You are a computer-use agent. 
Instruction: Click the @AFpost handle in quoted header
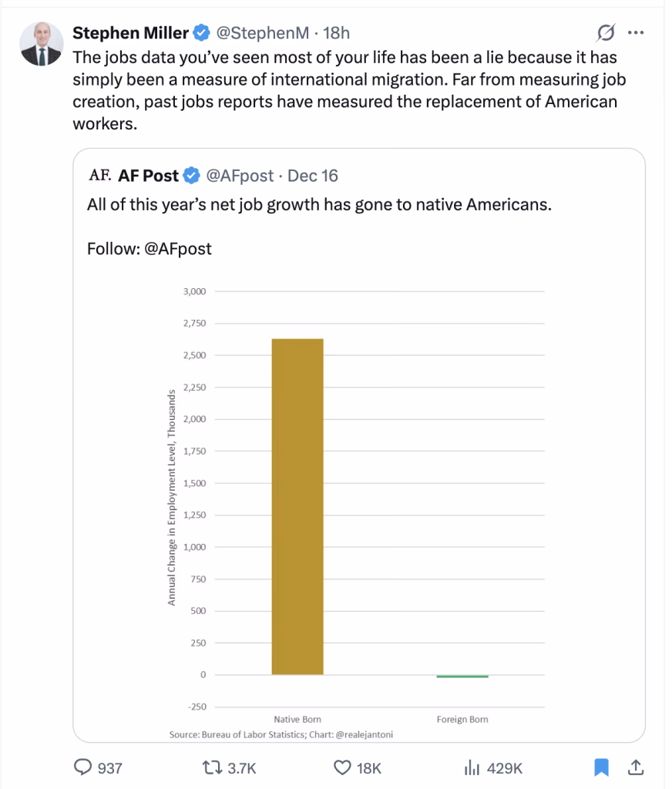coord(239,176)
